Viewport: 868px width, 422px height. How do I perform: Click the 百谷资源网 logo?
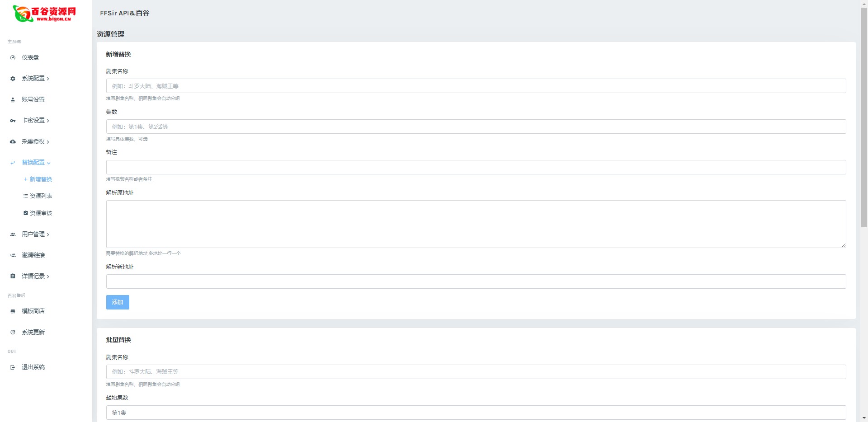[44, 14]
